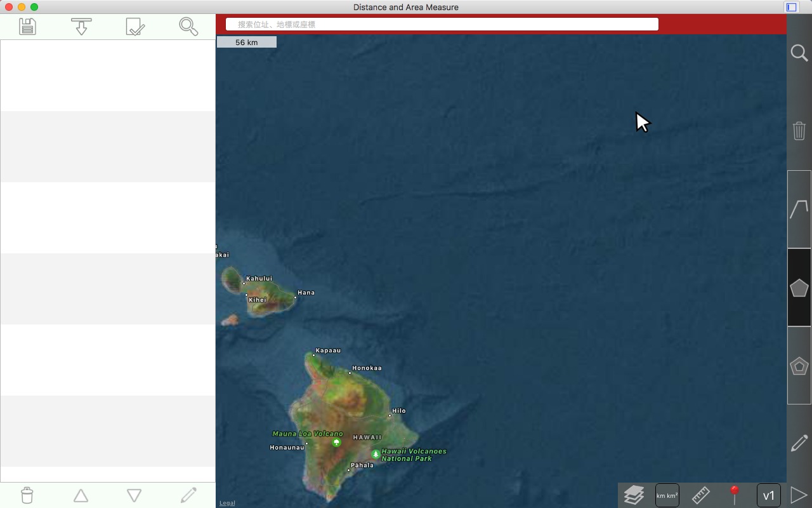This screenshot has width=812, height=508.
Task: Click the document checkmark icon
Action: pyautogui.click(x=135, y=26)
